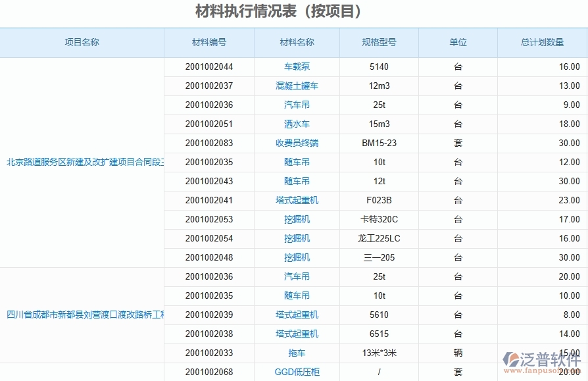The width and height of the screenshot is (588, 381).
Task: Click the 项目名称 column header
Action: pyautogui.click(x=82, y=42)
